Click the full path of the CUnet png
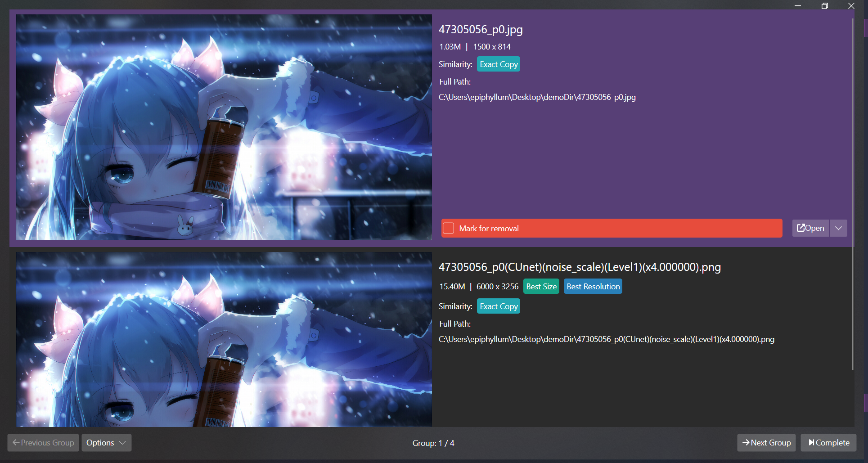The width and height of the screenshot is (868, 463). (607, 339)
